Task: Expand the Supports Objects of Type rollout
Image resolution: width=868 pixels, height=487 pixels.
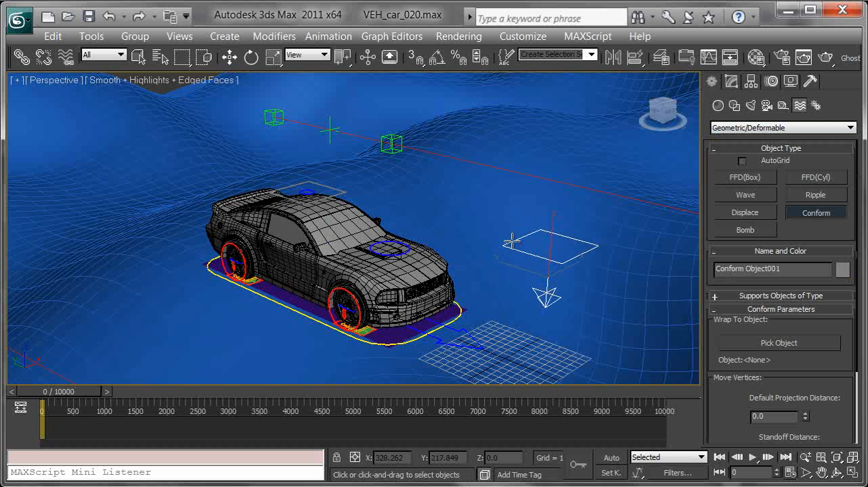Action: click(780, 296)
